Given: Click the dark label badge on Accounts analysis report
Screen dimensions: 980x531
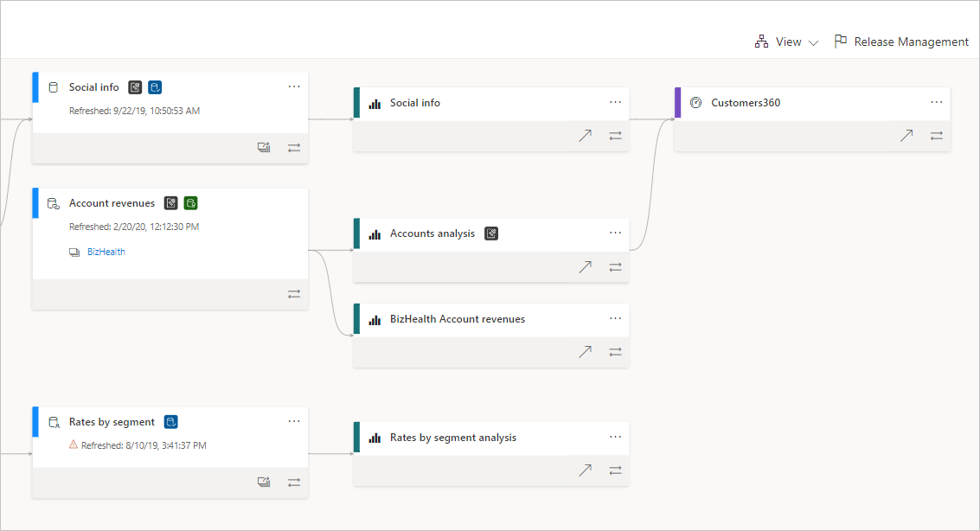Looking at the screenshot, I should (x=491, y=234).
